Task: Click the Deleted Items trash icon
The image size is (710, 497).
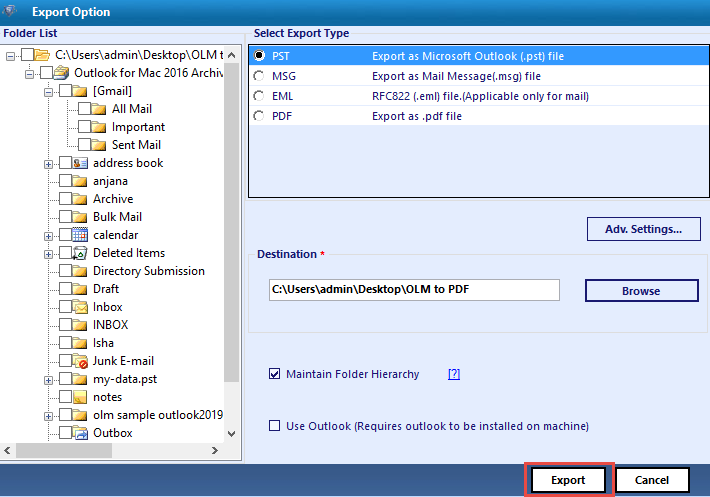Action: point(81,253)
